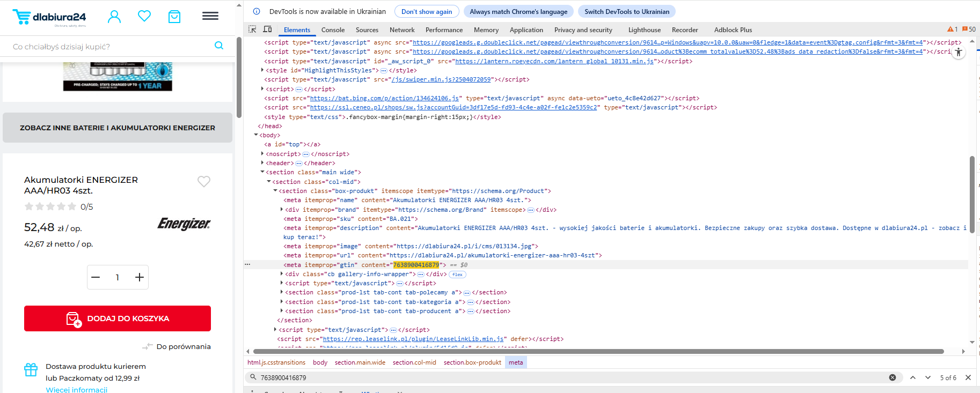Viewport: 980px width, 393px height.
Task: Add product to cart with DODAJ DO KOSZYKA
Action: tap(118, 318)
